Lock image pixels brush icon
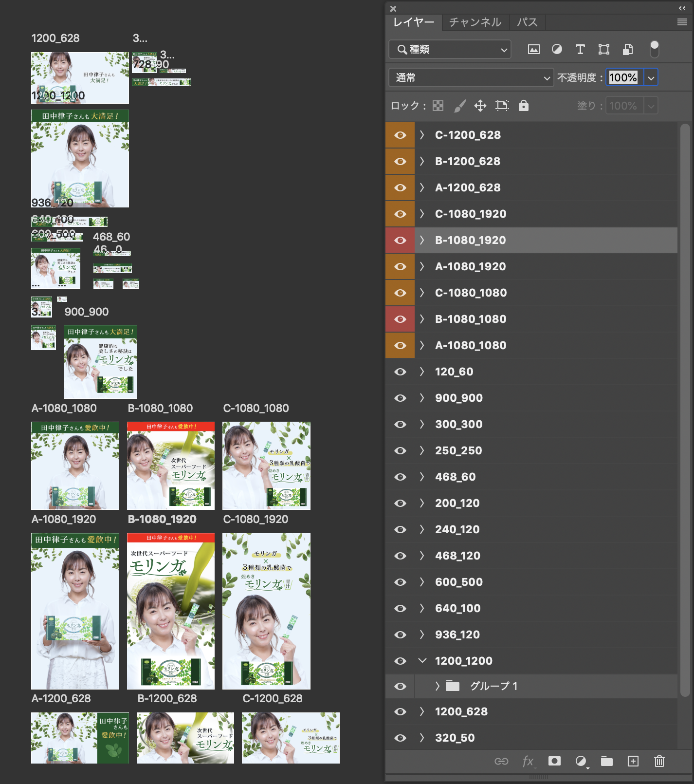 point(459,106)
